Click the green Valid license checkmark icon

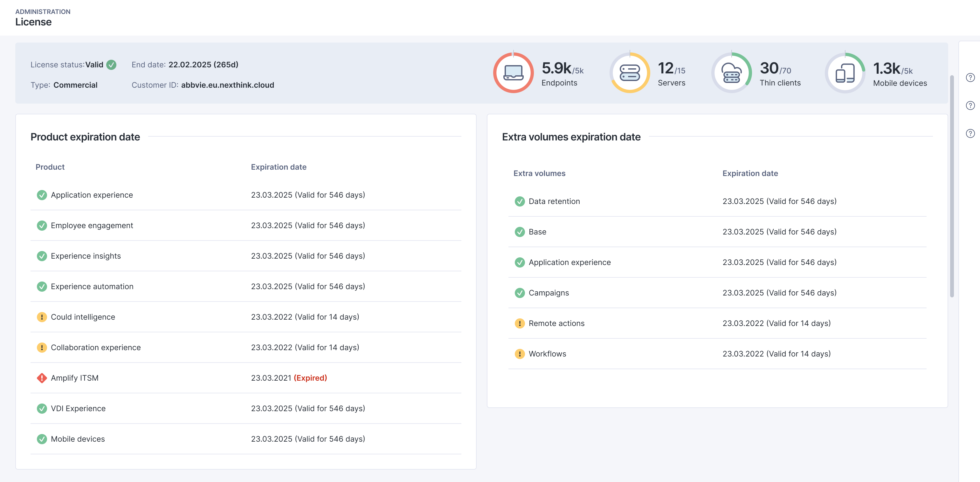[x=112, y=64]
